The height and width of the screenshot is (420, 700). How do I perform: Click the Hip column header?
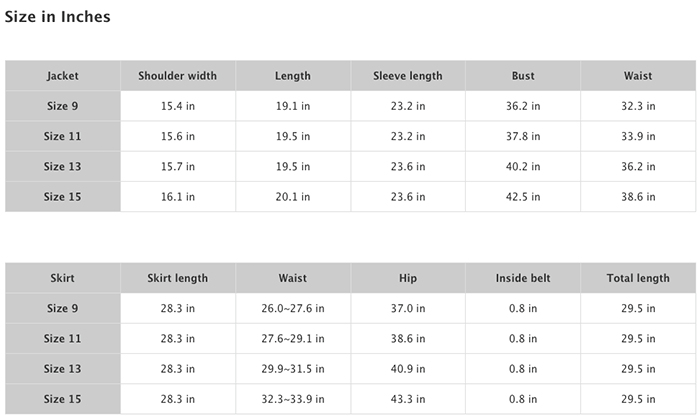point(408,278)
